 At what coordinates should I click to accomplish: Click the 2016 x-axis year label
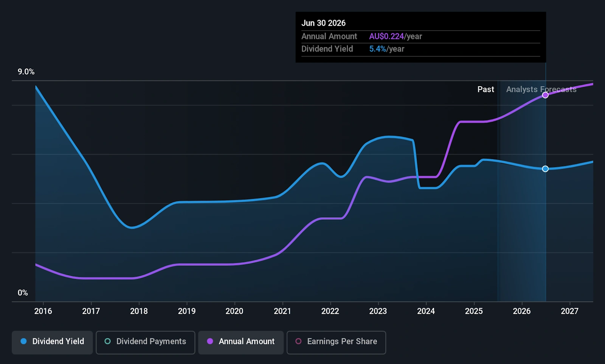(x=43, y=311)
